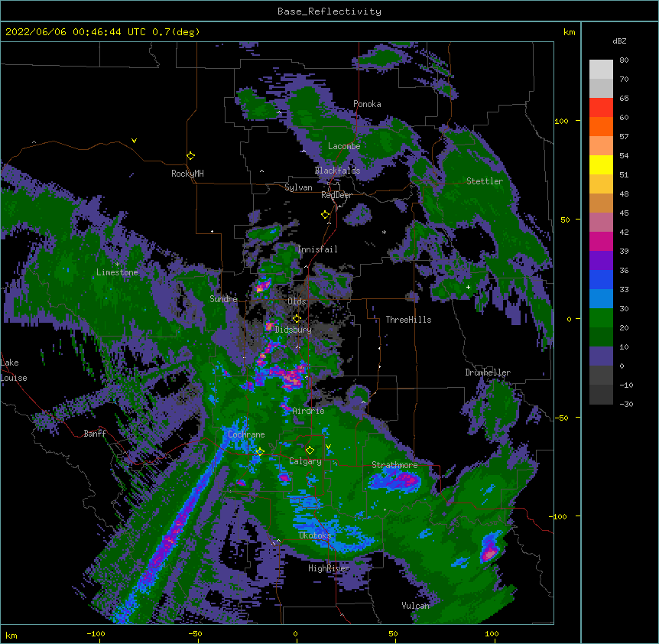Click the white asterisk above Limestone
The width and height of the screenshot is (659, 644).
tap(117, 265)
